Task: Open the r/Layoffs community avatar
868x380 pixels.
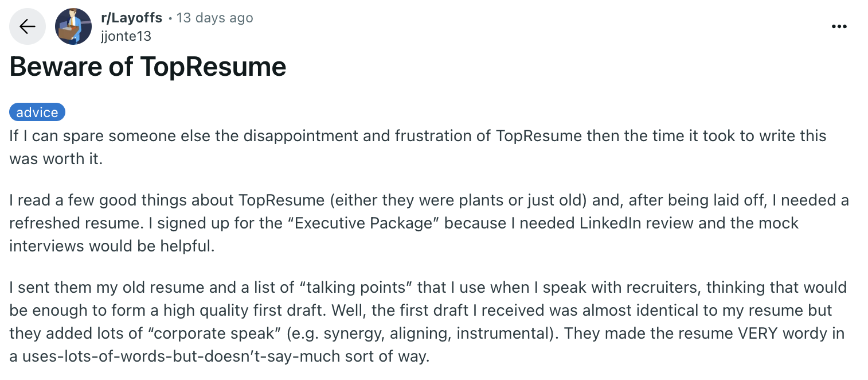Action: point(73,26)
